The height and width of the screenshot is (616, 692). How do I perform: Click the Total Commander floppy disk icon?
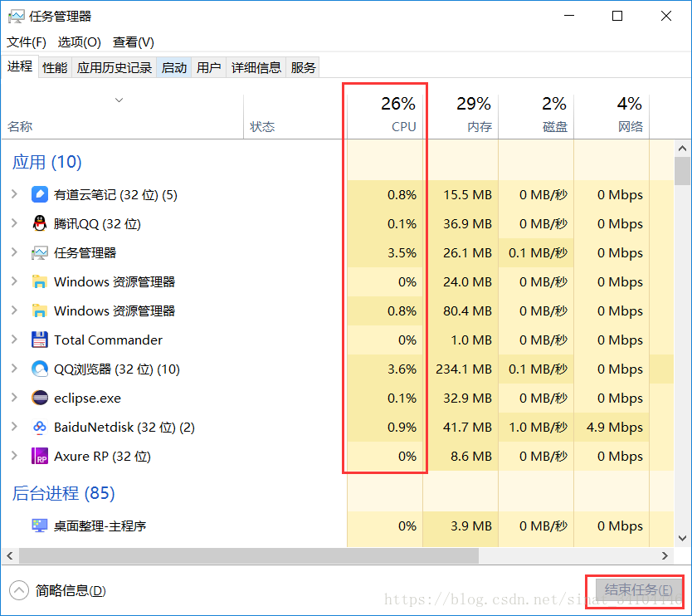click(40, 340)
